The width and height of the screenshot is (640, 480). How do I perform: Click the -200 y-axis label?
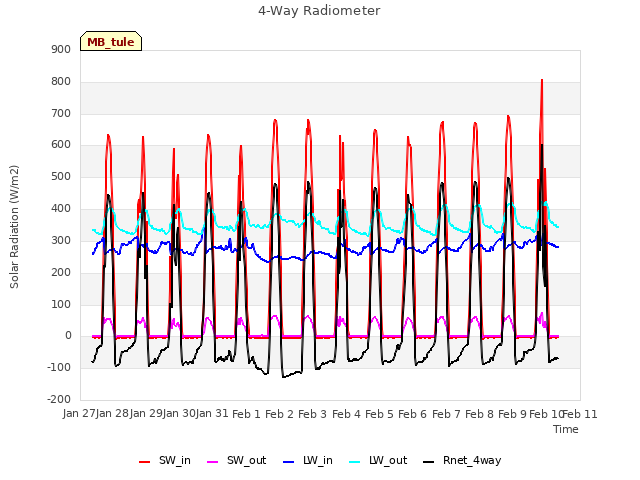click(59, 399)
